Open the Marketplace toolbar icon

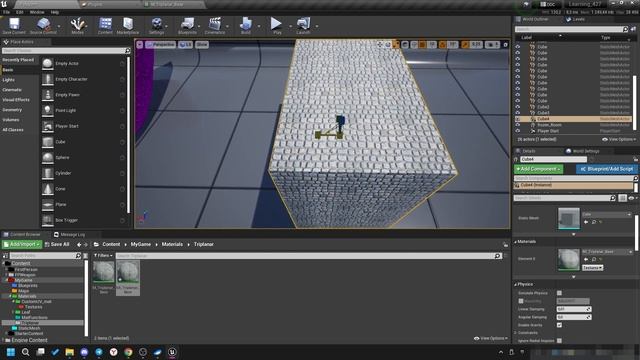coord(128,26)
